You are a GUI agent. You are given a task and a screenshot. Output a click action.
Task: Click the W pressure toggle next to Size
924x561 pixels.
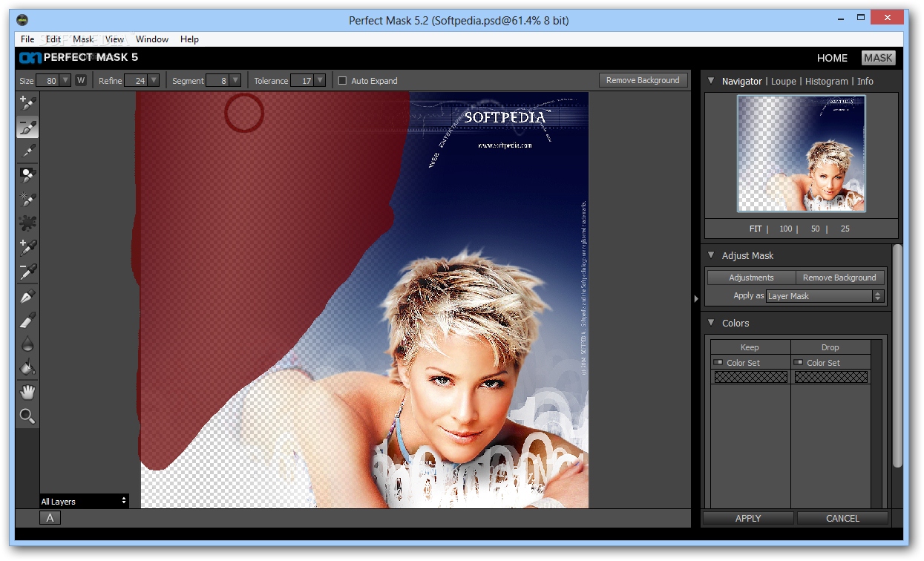(x=81, y=80)
